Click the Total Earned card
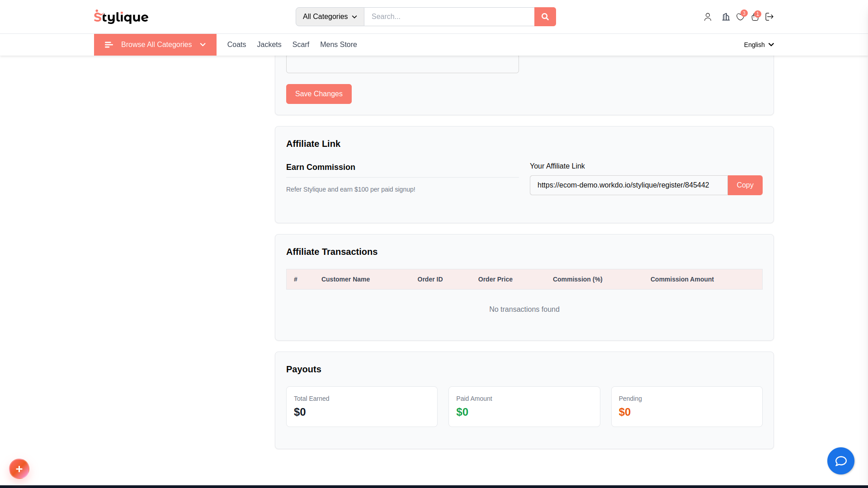The width and height of the screenshot is (868, 488). [362, 407]
